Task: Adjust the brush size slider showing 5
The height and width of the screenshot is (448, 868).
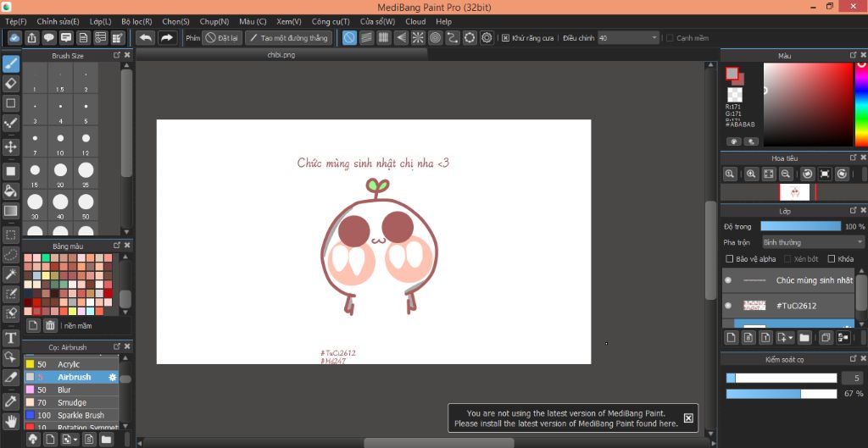Action: (782, 378)
